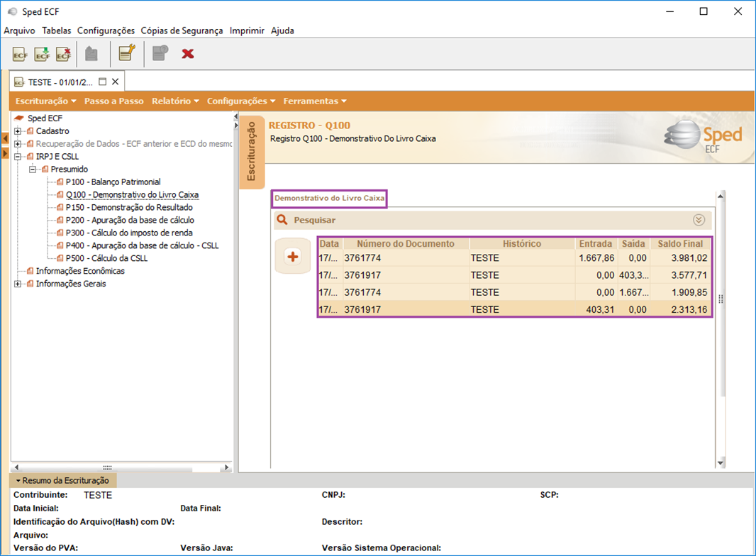
Task: Click the orange plus add-record button
Action: point(293,256)
